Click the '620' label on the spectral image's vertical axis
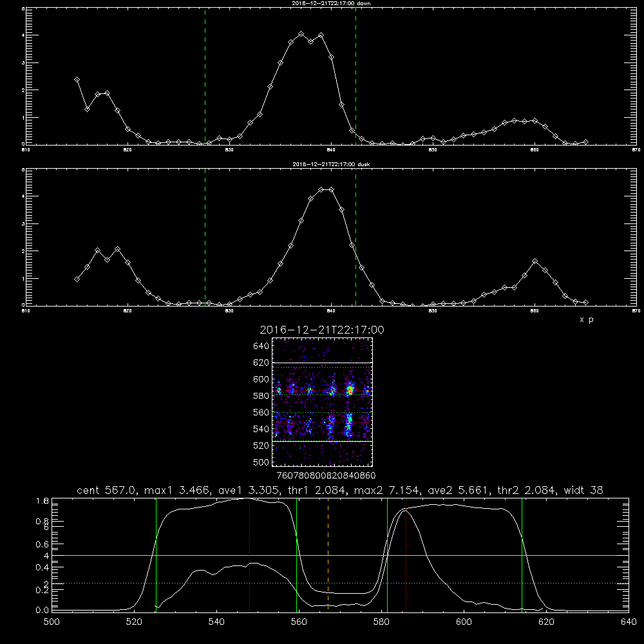The height and width of the screenshot is (644, 644). click(261, 363)
